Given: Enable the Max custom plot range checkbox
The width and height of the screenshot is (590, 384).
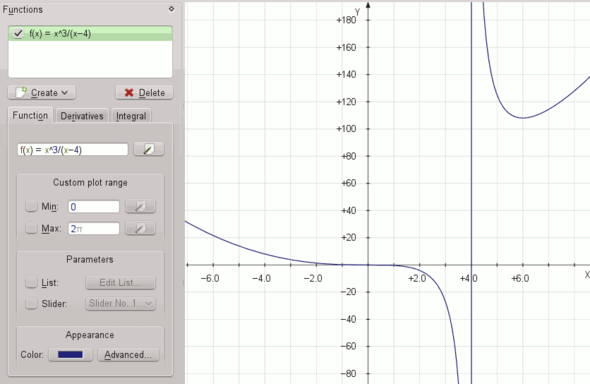Looking at the screenshot, I should [31, 228].
